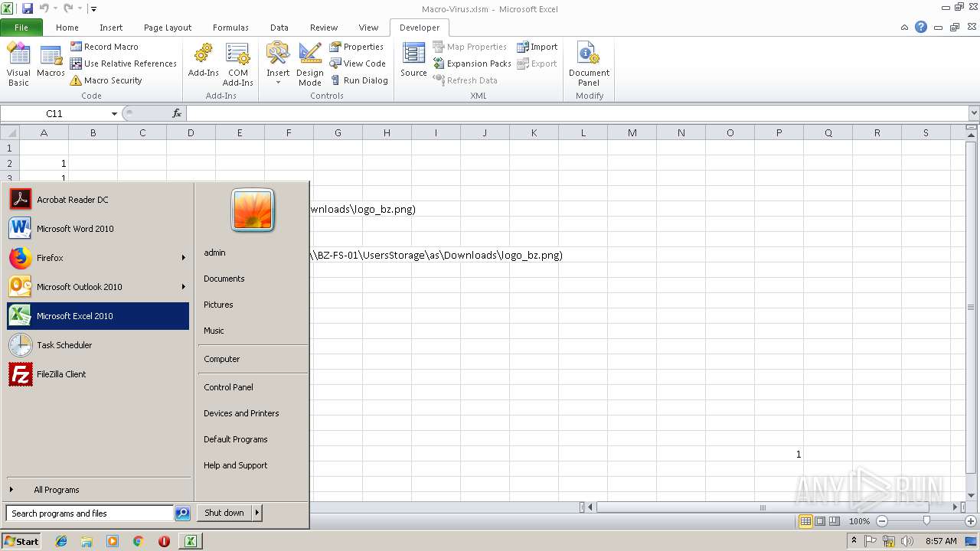Expand the Microsoft Outlook 2010 jump list arrow
The image size is (980, 551).
[x=183, y=287]
